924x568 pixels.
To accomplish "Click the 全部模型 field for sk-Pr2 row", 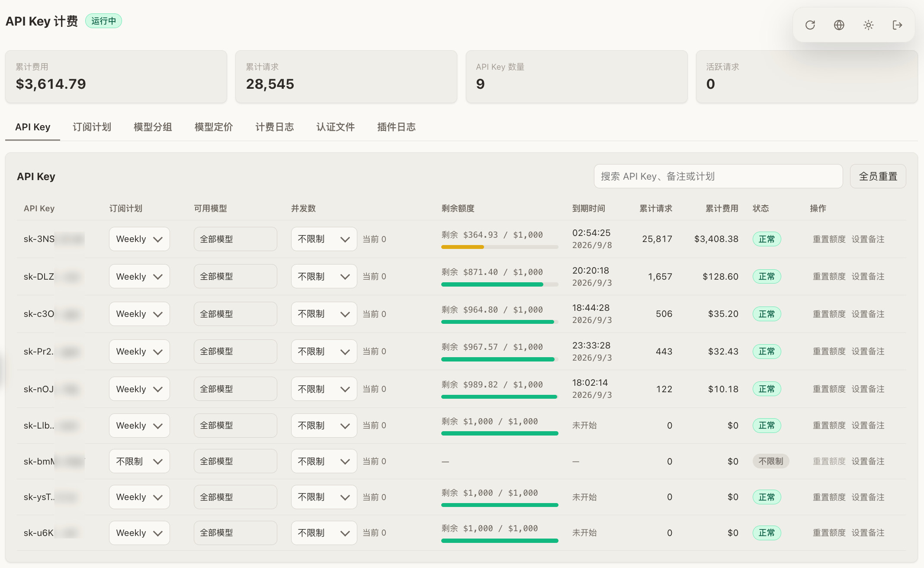I will [235, 352].
